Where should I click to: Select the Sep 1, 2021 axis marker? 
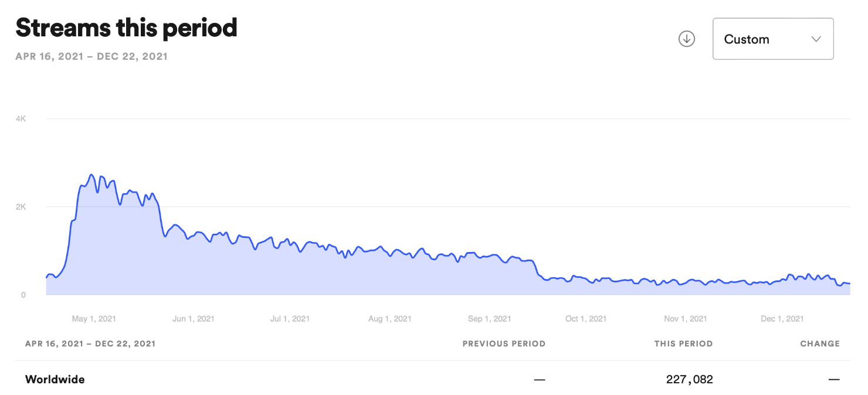click(489, 319)
